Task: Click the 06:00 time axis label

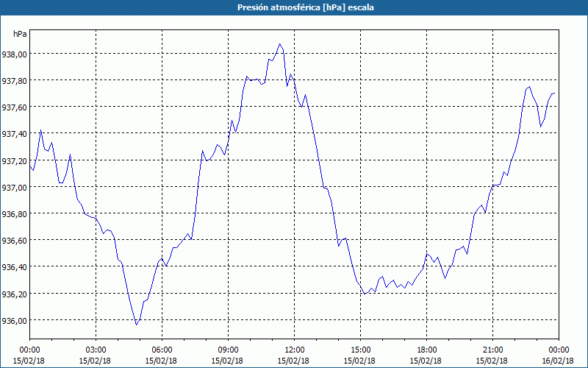Action: [162, 350]
